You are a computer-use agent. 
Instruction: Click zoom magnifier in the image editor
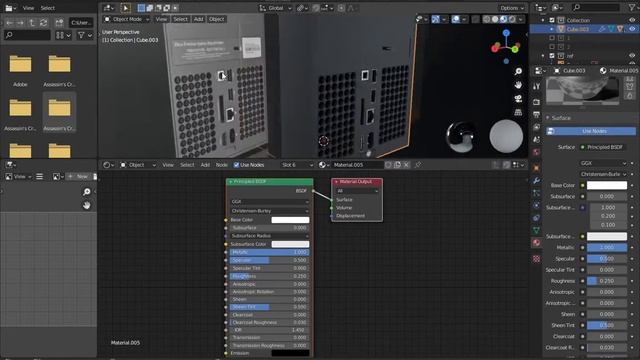click(x=87, y=191)
